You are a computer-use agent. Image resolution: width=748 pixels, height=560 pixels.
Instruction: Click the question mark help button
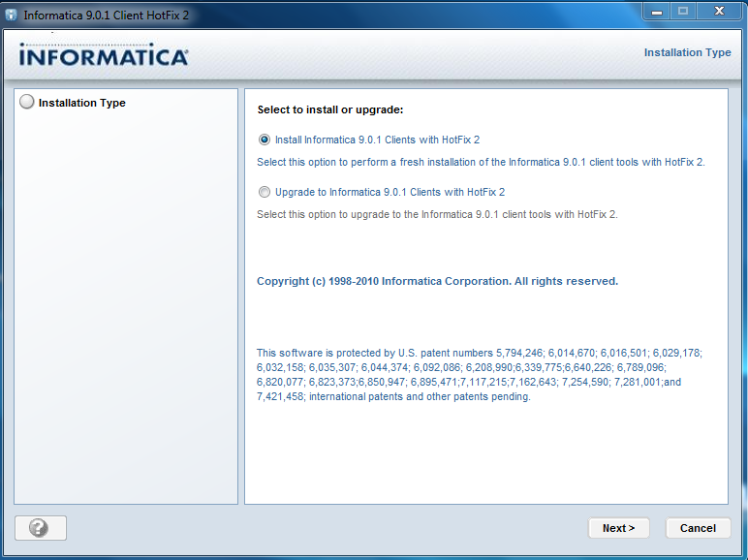(x=40, y=528)
